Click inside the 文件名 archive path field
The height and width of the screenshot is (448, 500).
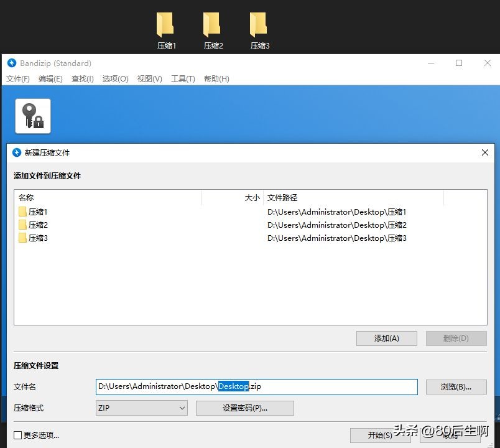click(x=256, y=386)
